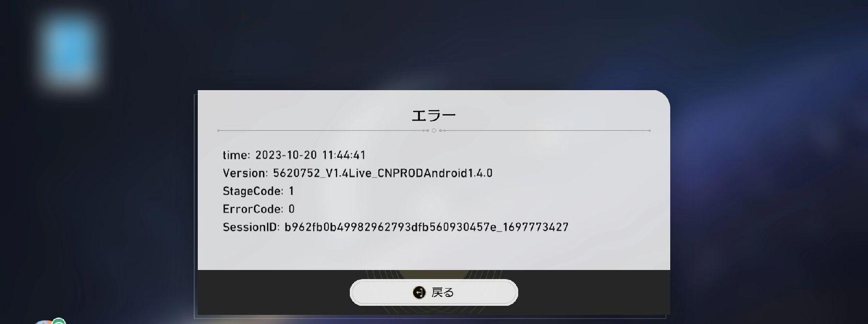Tap the green badge on the floating avatar
Viewport: 868px width, 324px height.
point(59,321)
